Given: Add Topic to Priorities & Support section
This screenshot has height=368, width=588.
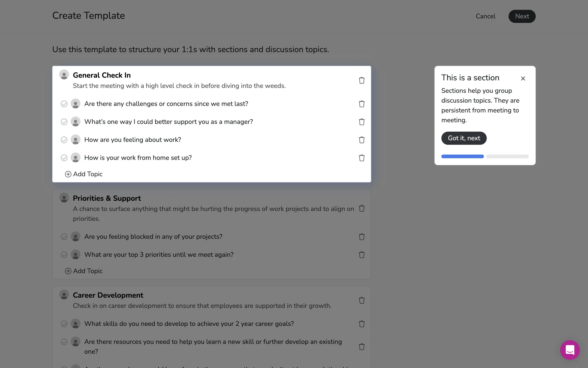Looking at the screenshot, I should [x=84, y=271].
